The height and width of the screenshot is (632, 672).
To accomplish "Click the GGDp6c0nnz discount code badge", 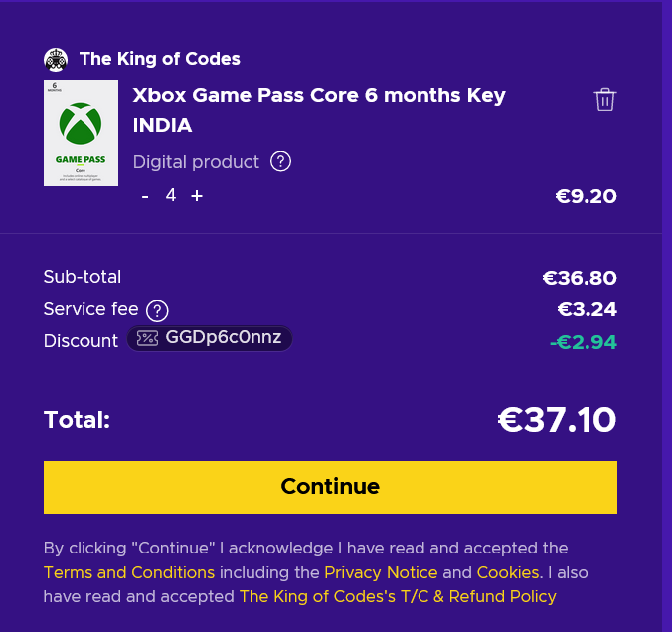I will [210, 338].
